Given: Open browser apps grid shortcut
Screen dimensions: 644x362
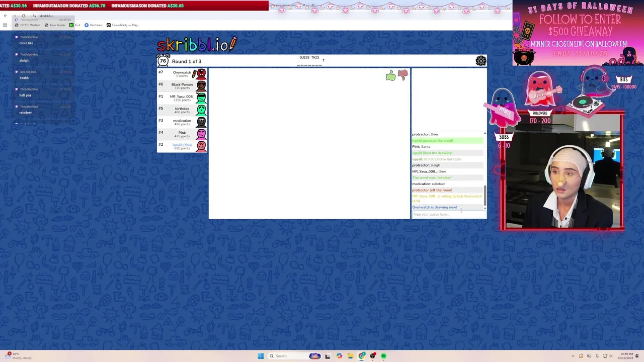Looking at the screenshot, I should 5,25.
